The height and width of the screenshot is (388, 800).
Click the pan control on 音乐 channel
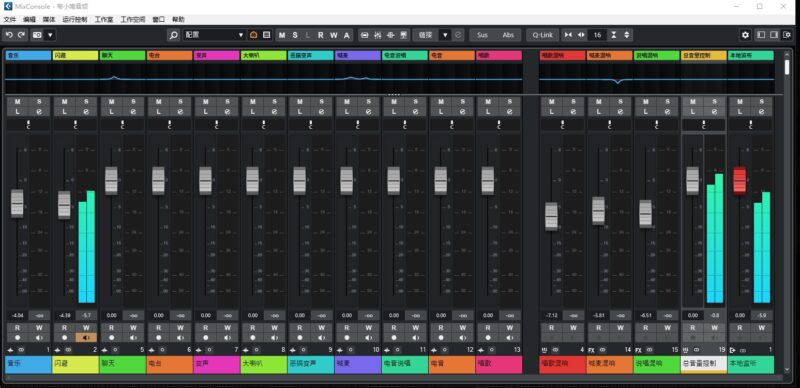coord(28,124)
